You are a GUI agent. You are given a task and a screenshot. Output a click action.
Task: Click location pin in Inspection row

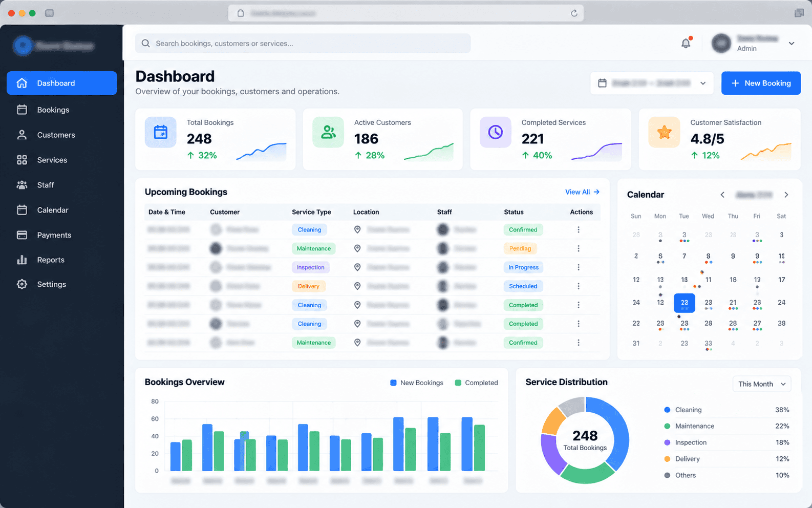click(x=357, y=267)
